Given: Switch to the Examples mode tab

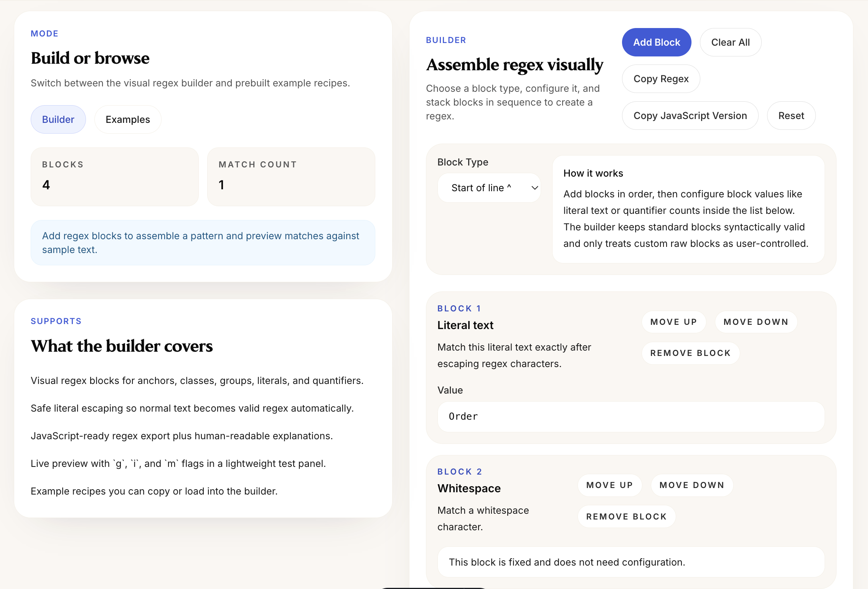Looking at the screenshot, I should pyautogui.click(x=128, y=119).
